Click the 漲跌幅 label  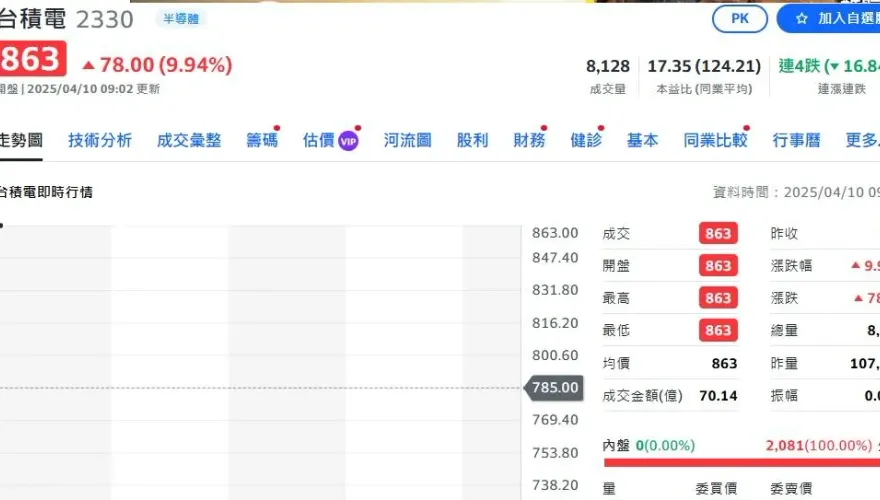[x=791, y=265]
